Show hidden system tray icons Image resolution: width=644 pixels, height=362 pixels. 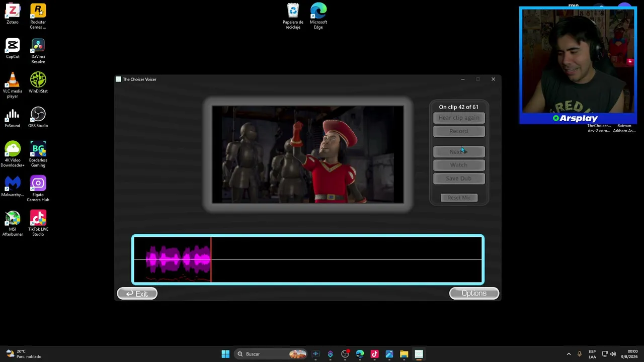[569, 354]
